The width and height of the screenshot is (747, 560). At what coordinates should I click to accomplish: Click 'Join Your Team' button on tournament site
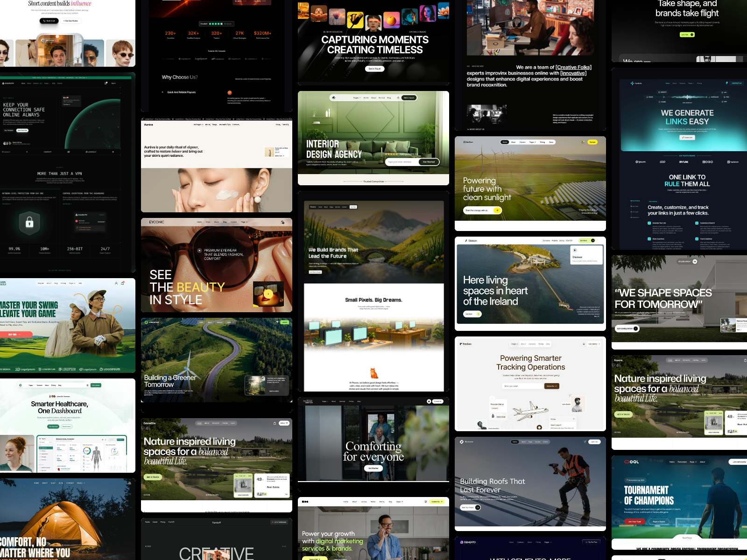[x=634, y=522]
